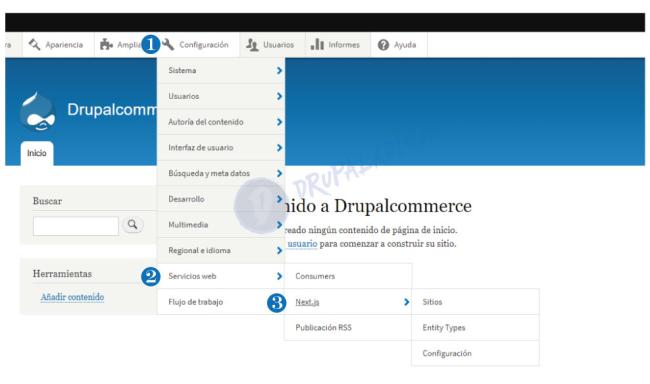
Task: Click the Drupal drop logo
Action: click(x=37, y=111)
